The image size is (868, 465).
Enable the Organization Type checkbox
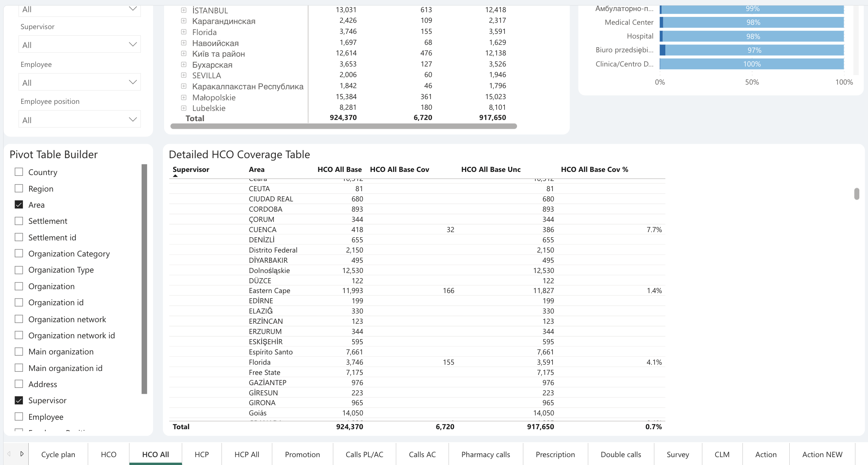tap(19, 270)
